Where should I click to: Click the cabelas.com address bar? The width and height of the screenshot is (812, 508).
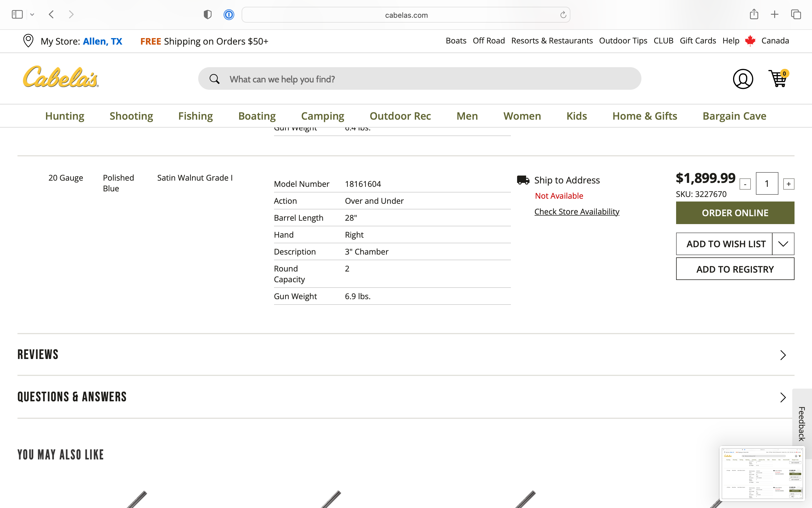(x=406, y=15)
